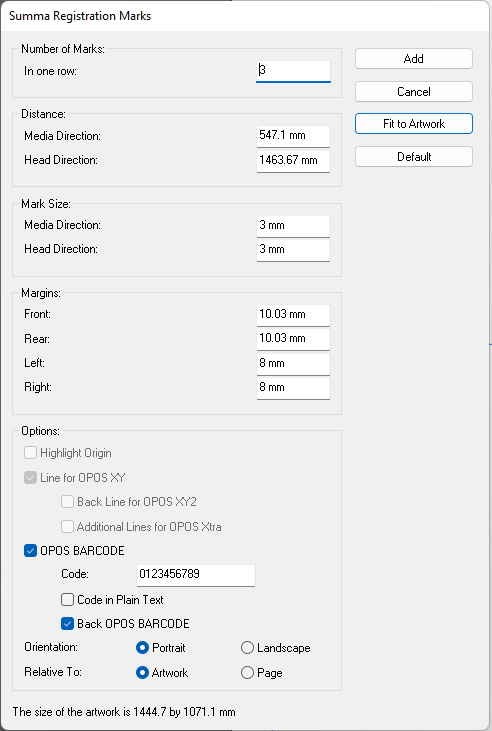Screen dimensions: 492x731
Task: Click the Orientation label
Action: tap(51, 647)
